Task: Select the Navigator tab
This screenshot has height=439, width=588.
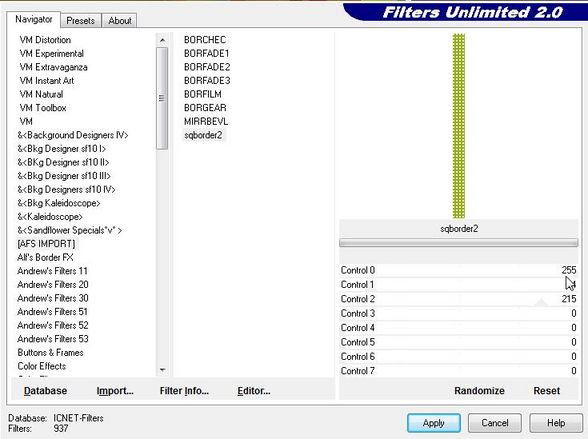Action: (x=33, y=19)
